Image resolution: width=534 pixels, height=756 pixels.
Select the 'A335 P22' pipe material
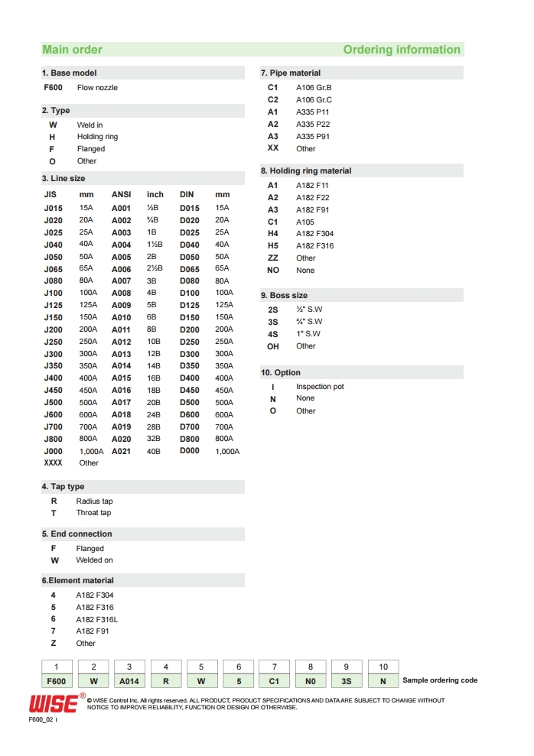point(313,125)
